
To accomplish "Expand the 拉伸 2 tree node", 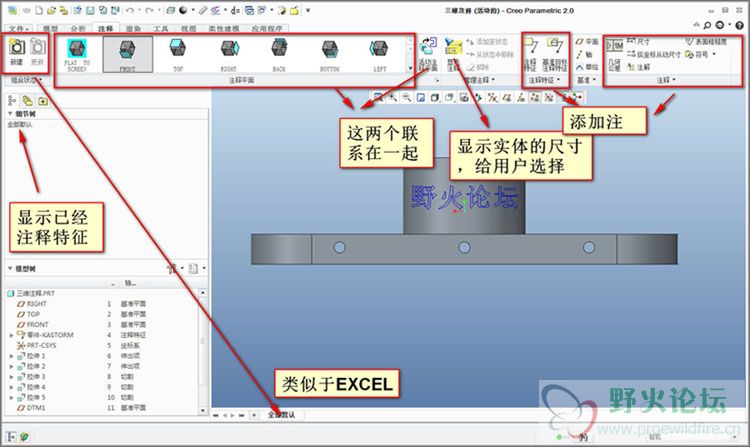I will (x=11, y=367).
